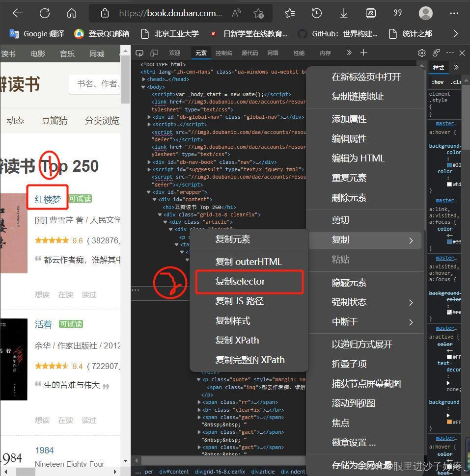Toggle device emulation icon in DevTools
Image resolution: width=470 pixels, height=476 pixels.
[x=154, y=53]
